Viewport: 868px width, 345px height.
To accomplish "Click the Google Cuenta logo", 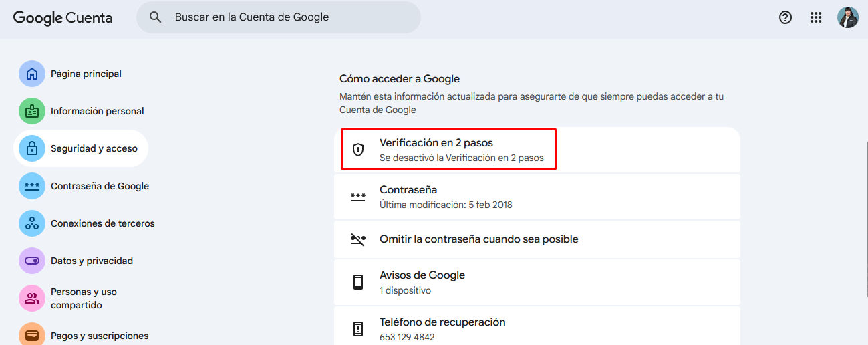I will pyautogui.click(x=63, y=18).
